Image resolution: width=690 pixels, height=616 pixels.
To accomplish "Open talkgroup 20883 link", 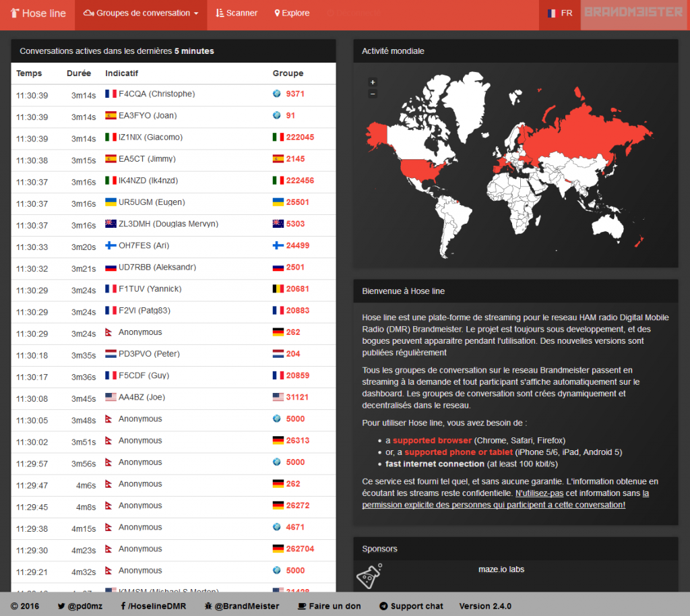I will click(297, 310).
